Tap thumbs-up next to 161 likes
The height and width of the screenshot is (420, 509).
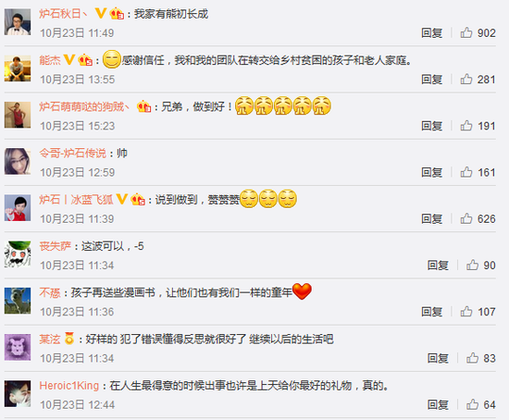pos(466,172)
